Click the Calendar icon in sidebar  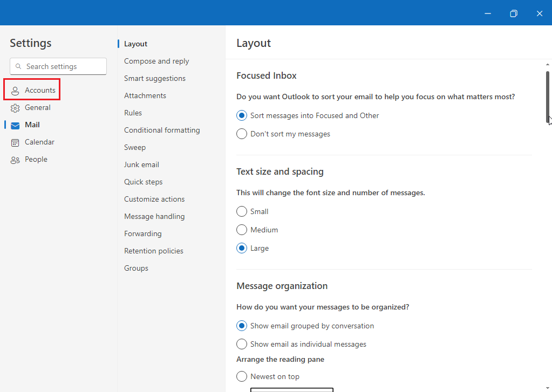[15, 142]
